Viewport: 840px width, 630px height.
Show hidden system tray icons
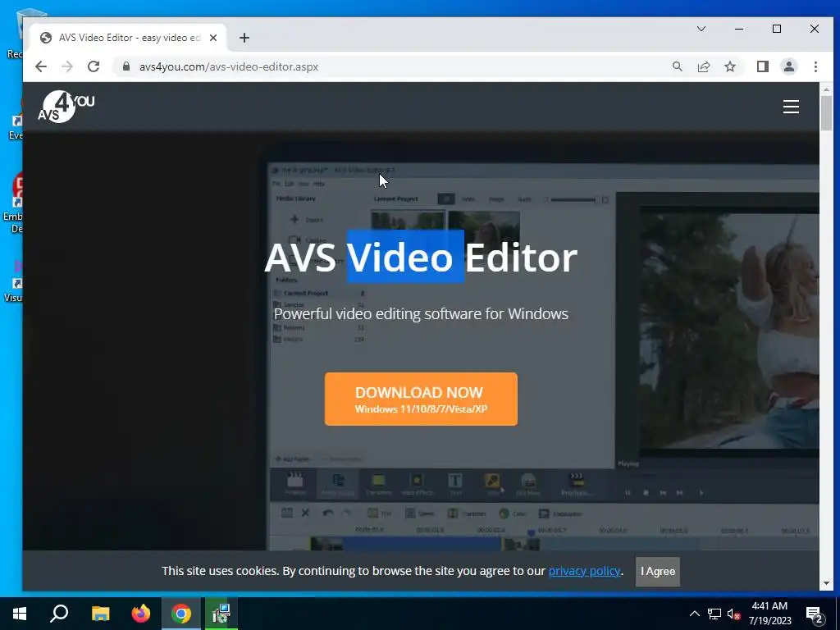click(x=694, y=614)
